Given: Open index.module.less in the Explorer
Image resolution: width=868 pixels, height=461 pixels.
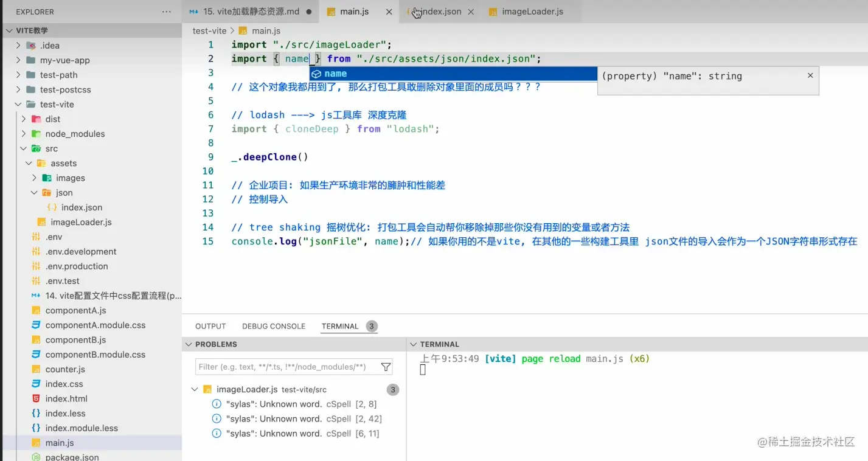Looking at the screenshot, I should (x=82, y=428).
